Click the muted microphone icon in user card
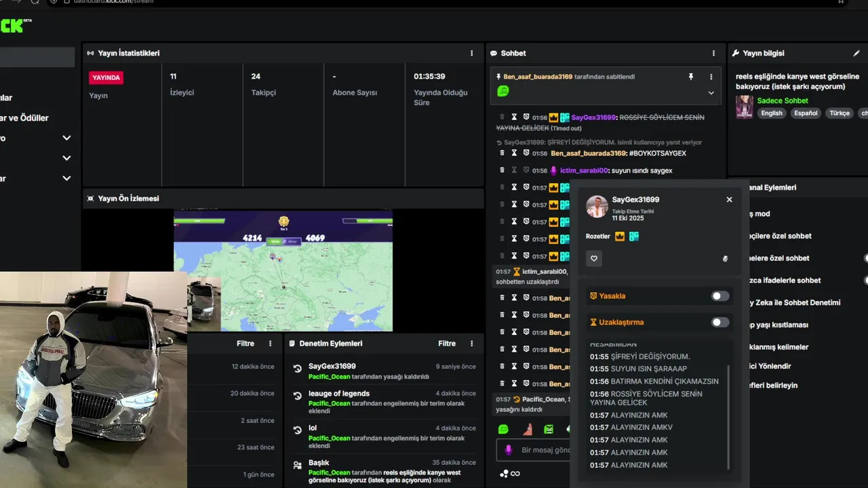Image resolution: width=868 pixels, height=488 pixels. [725, 258]
